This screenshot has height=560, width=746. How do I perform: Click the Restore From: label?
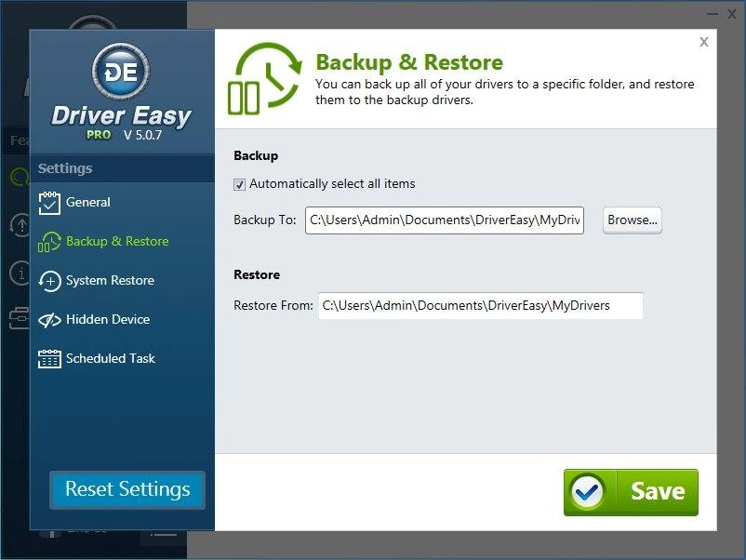[273, 305]
